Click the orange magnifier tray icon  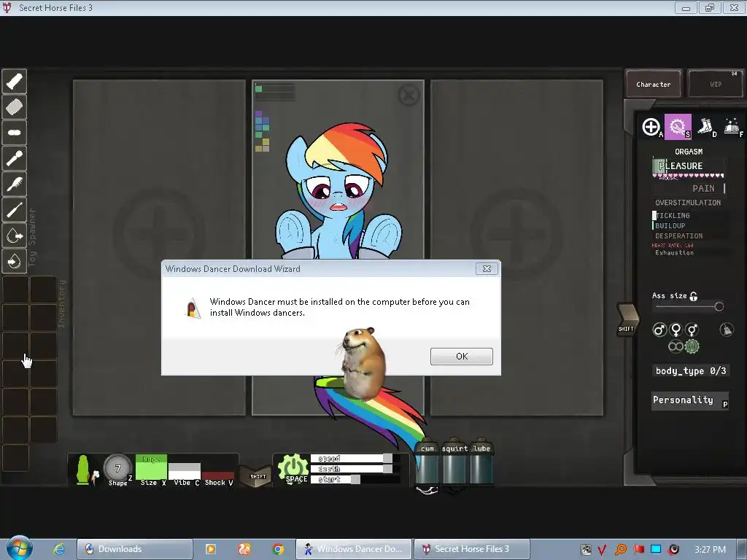coord(620,550)
